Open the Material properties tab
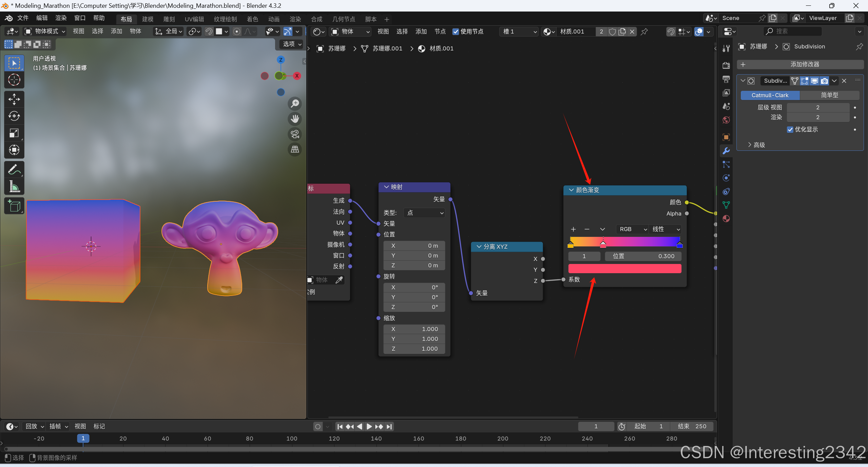The height and width of the screenshot is (467, 868). pyautogui.click(x=726, y=219)
